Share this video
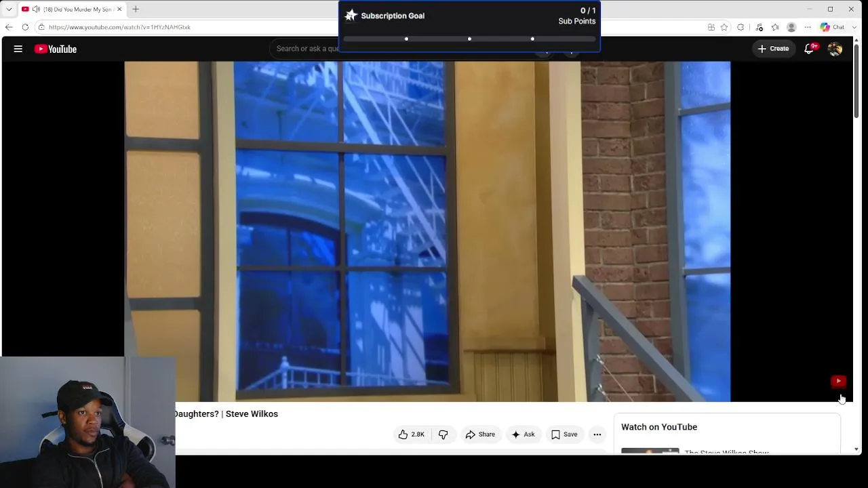 (480, 434)
